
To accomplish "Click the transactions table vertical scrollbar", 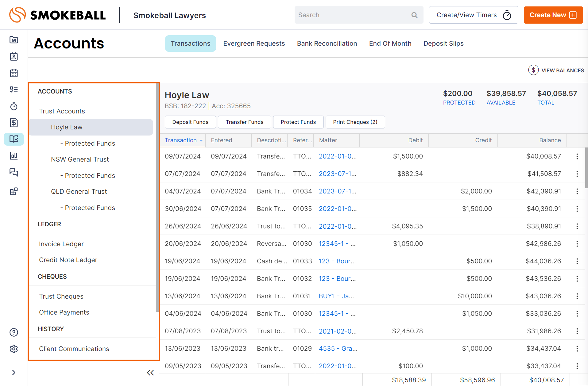I will point(586,167).
